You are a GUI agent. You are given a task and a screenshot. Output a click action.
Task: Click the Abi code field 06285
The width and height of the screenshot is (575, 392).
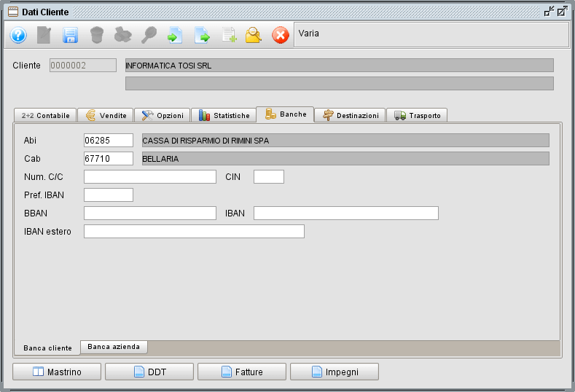109,140
